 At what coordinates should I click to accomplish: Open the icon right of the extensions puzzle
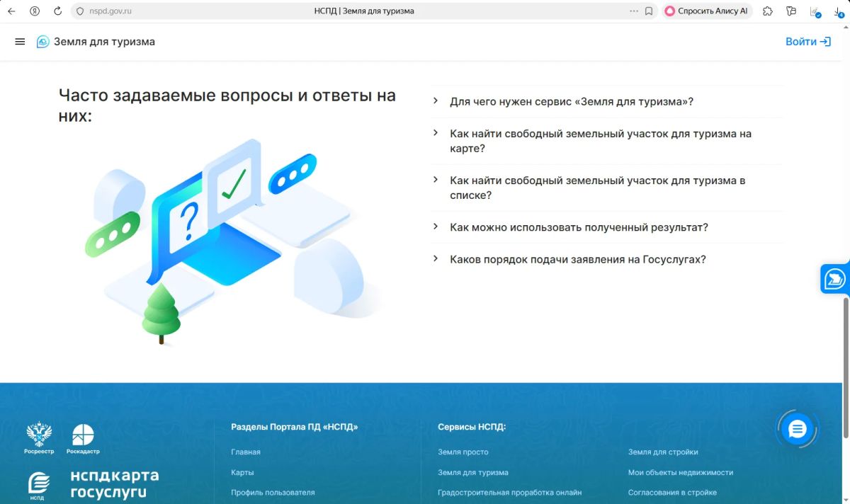tap(791, 11)
